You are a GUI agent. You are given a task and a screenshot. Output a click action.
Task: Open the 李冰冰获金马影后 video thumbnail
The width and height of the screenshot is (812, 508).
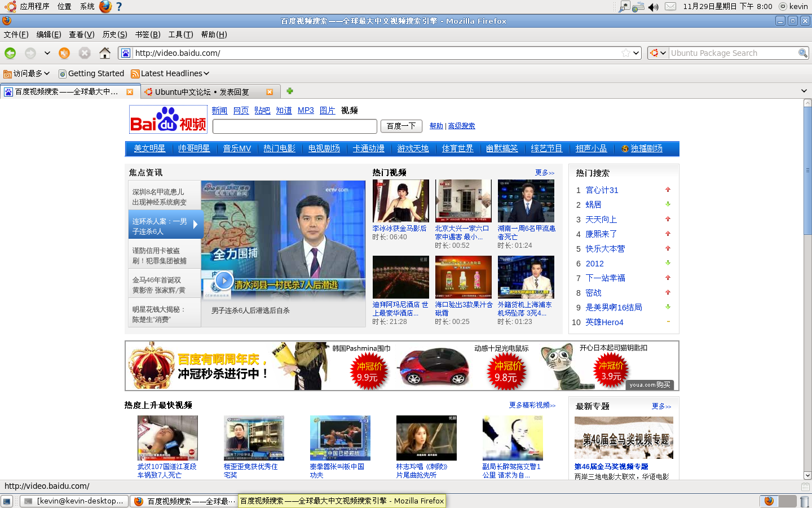click(400, 201)
